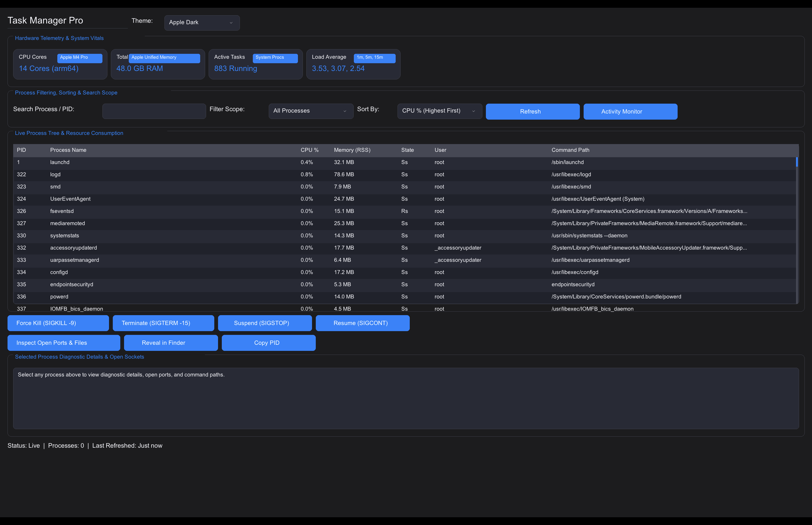The width and height of the screenshot is (812, 525).
Task: Open the Sort By dropdown
Action: [440, 111]
